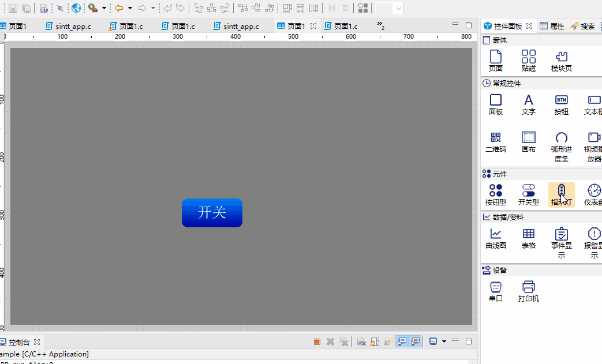Open the forward navigation history dropdown
The width and height of the screenshot is (602, 364).
click(154, 9)
